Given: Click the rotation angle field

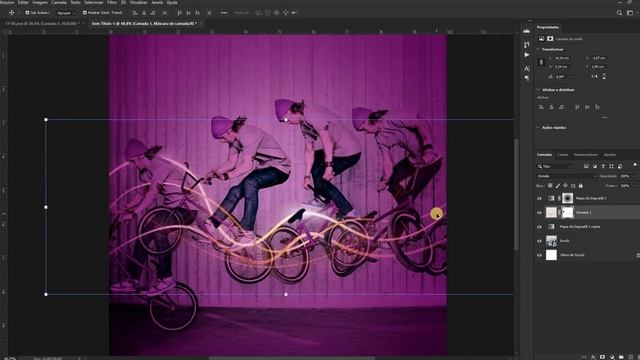Looking at the screenshot, I should [x=560, y=76].
